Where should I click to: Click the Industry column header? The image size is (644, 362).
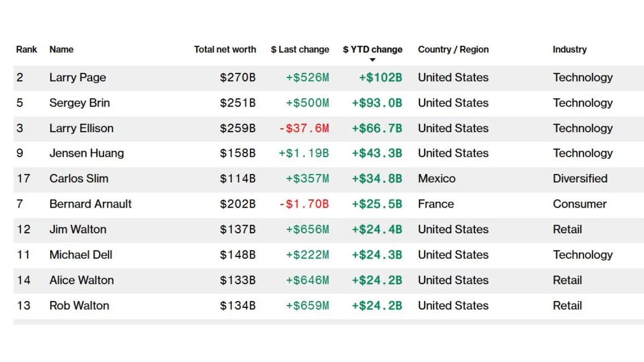(570, 49)
